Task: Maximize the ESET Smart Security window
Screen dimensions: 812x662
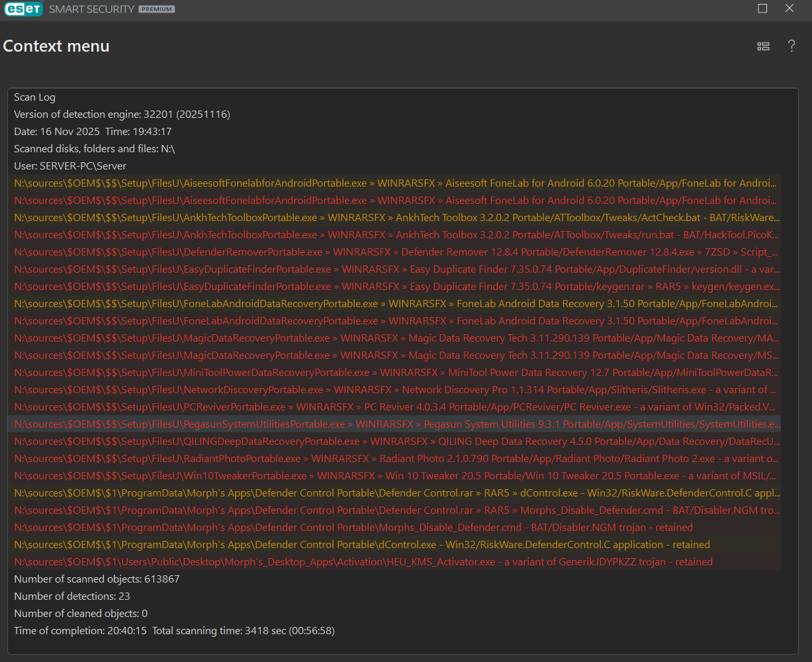Action: [x=762, y=9]
